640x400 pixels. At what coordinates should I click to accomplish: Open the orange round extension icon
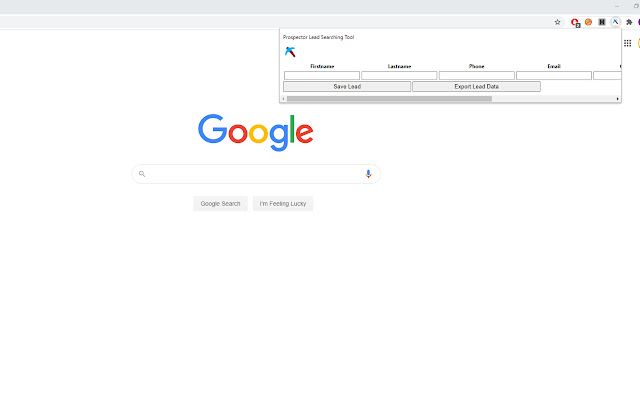point(589,22)
